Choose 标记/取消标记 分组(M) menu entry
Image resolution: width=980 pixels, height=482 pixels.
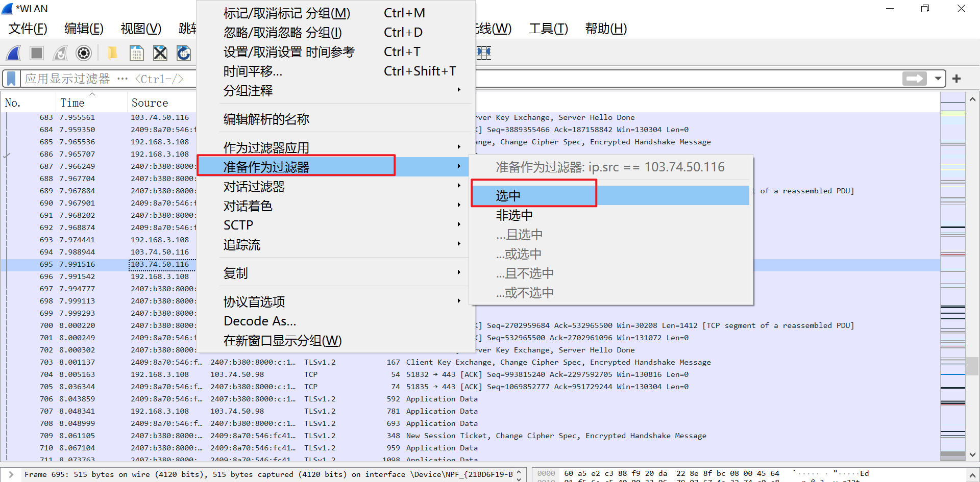(336, 13)
